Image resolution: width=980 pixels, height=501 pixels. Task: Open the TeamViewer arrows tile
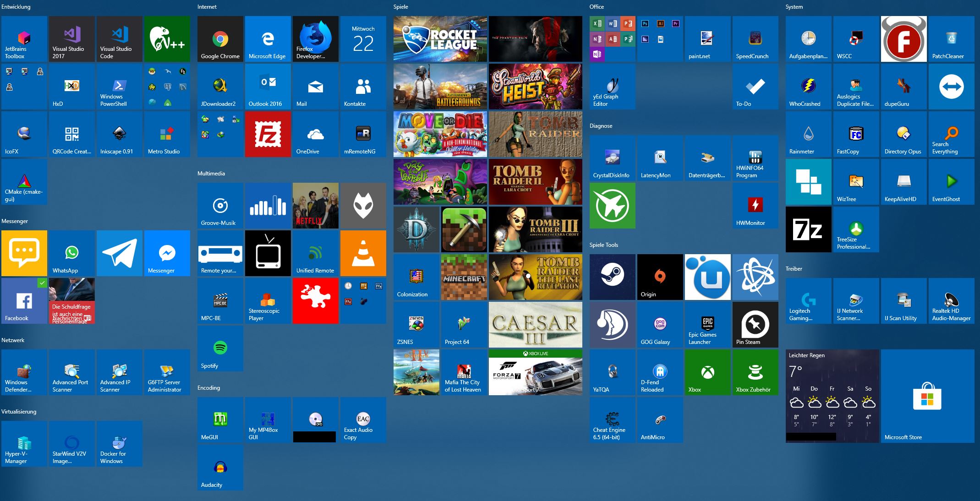click(952, 87)
